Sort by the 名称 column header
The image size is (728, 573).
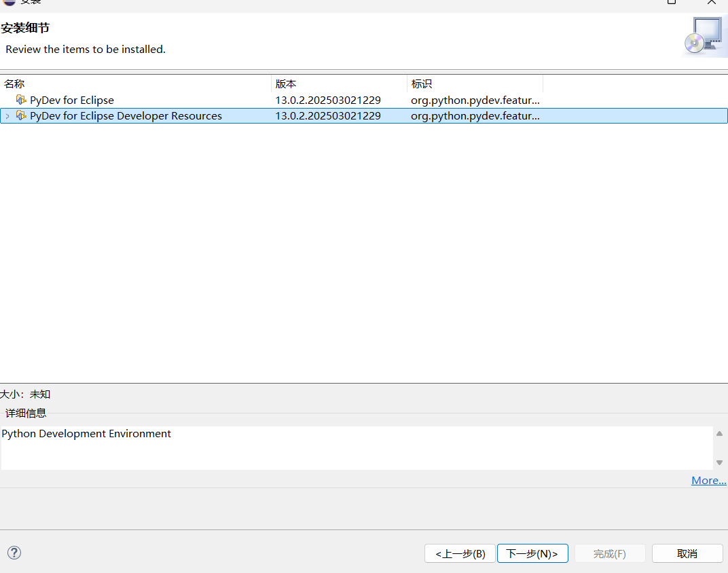click(x=136, y=84)
